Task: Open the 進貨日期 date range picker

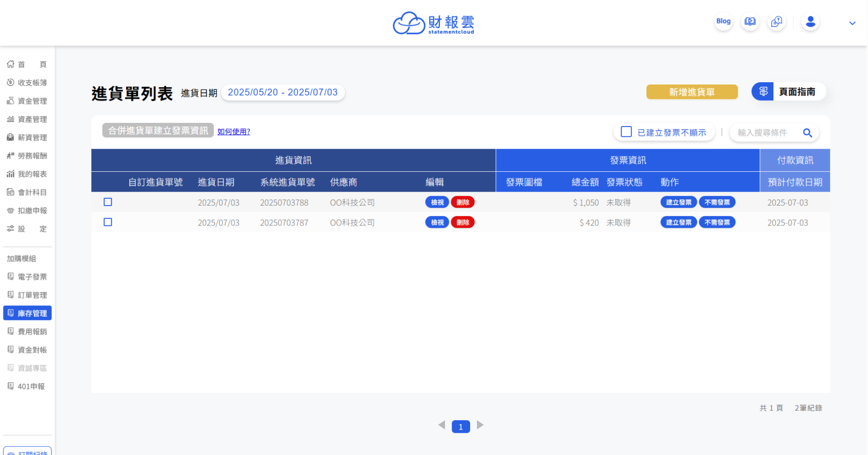Action: click(283, 93)
